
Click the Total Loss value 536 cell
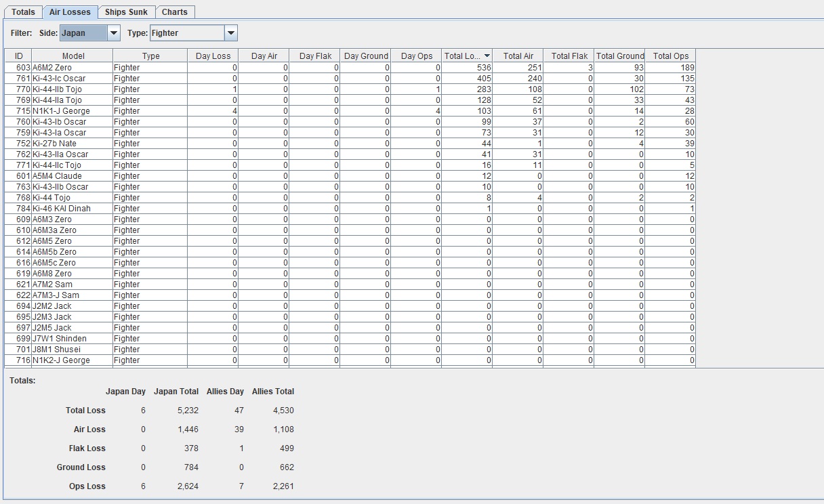pyautogui.click(x=467, y=68)
